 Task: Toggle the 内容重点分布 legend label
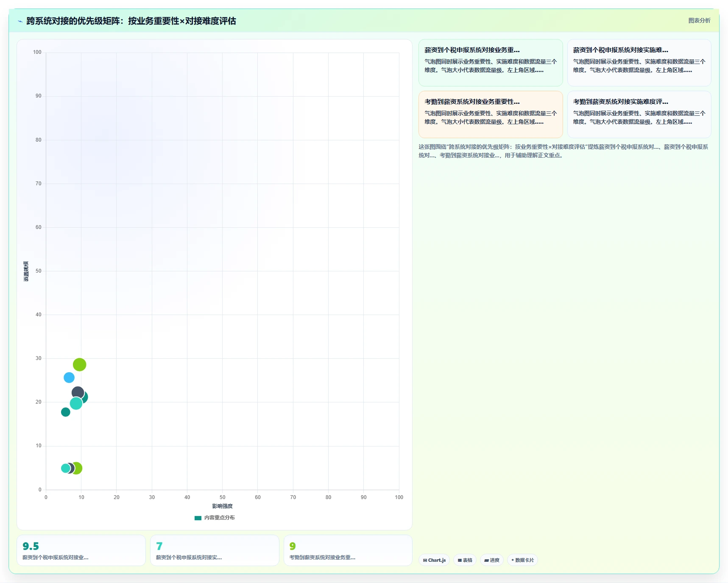(219, 518)
